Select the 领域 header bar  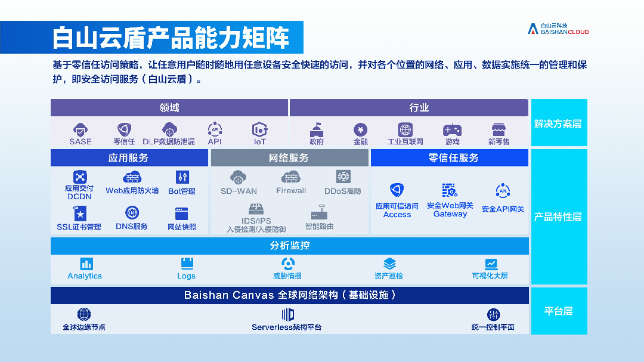(x=169, y=108)
